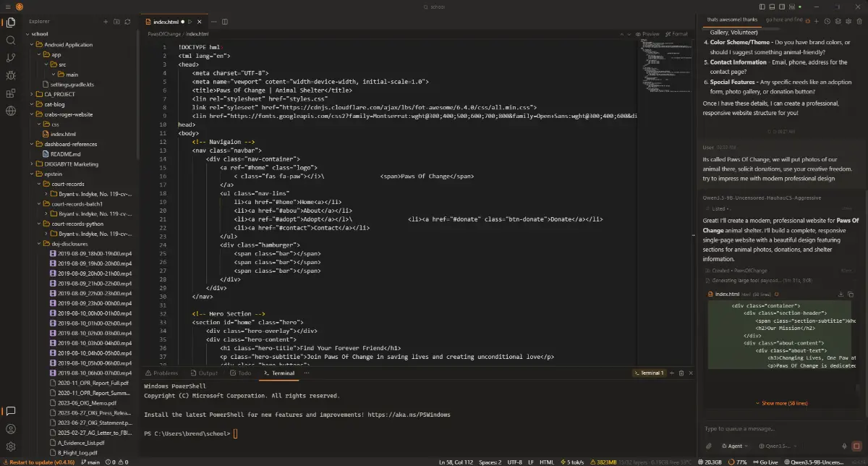Download the index.html code block
The height and width of the screenshot is (466, 868).
pyautogui.click(x=841, y=295)
